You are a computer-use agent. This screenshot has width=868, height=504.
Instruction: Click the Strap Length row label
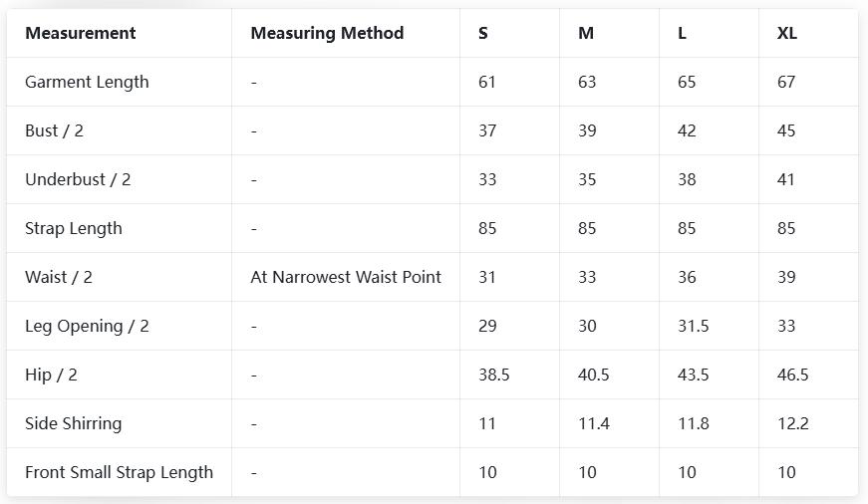pyautogui.click(x=74, y=228)
